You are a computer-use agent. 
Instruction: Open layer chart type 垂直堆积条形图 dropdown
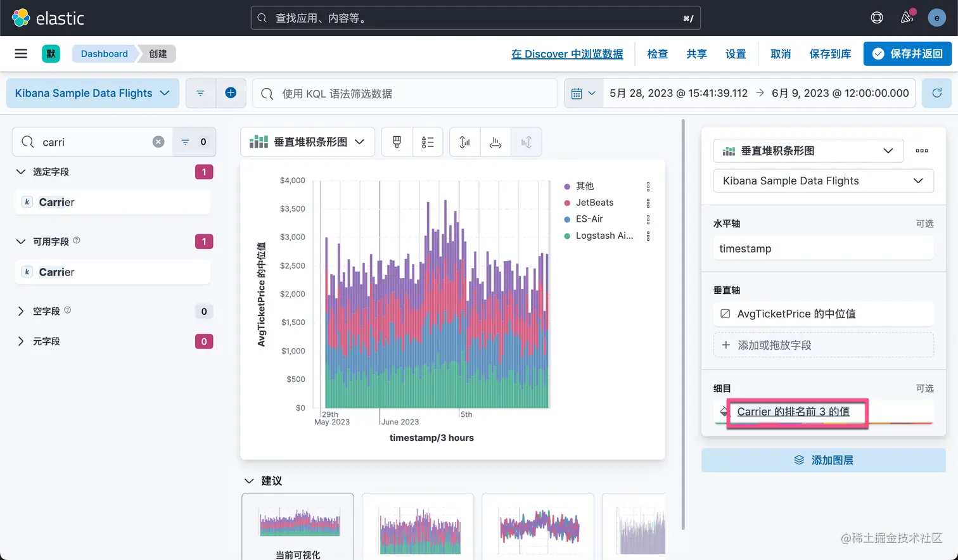(x=808, y=151)
